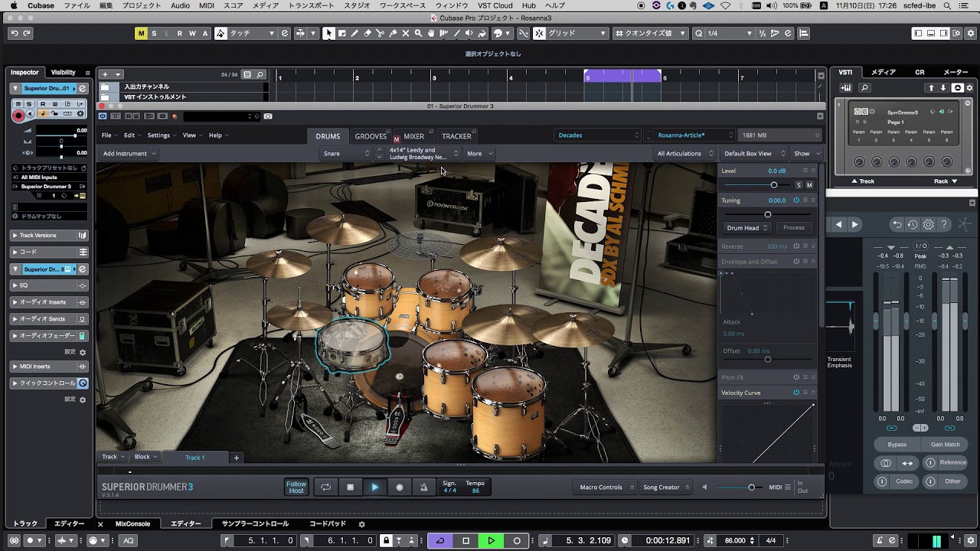Open the Drum Head tuning dropdown
Viewport: 980px width, 551px height.
coord(747,227)
